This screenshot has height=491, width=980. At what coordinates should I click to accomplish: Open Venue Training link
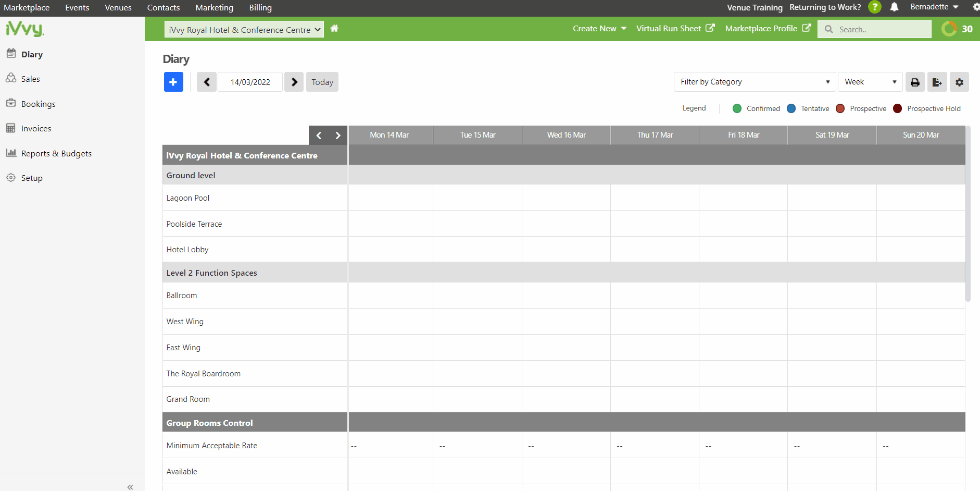755,7
